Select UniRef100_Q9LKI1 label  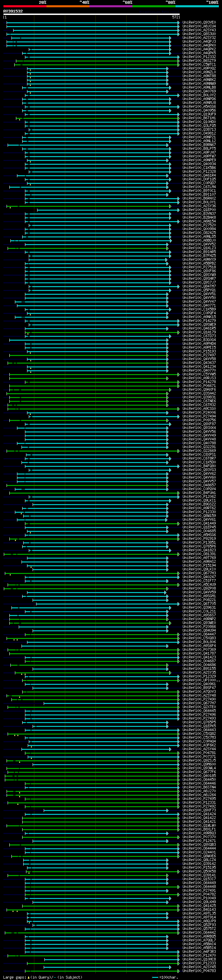coord(199,501)
